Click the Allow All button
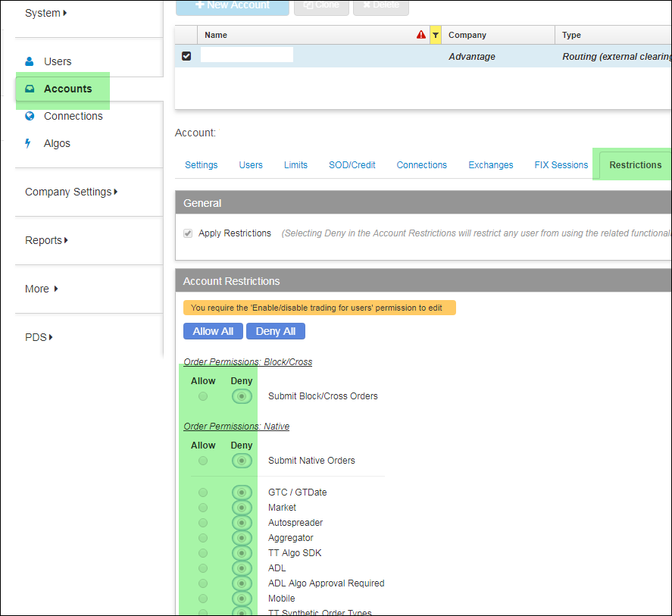Screen dimensions: 672x616 coord(213,331)
